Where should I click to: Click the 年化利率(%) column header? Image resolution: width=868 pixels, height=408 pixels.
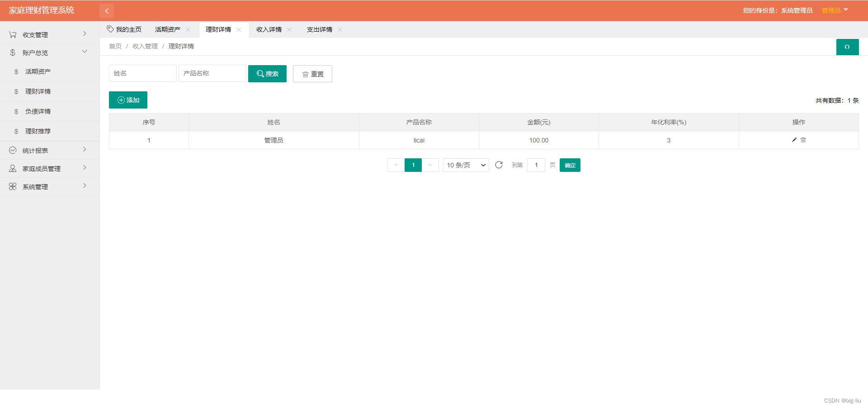pyautogui.click(x=669, y=122)
